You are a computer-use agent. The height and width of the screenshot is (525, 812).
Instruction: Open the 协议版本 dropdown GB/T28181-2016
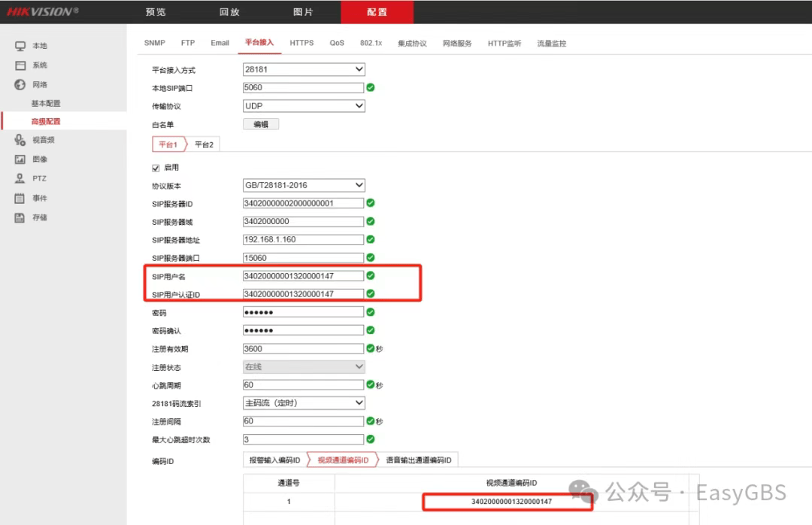(304, 185)
